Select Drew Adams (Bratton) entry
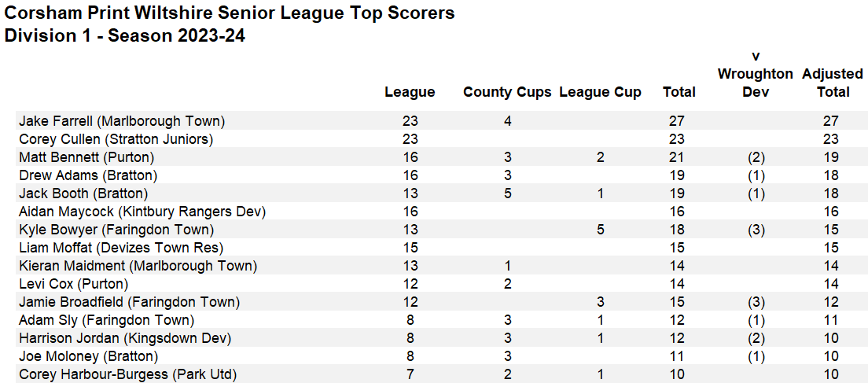868x383 pixels. [x=88, y=175]
